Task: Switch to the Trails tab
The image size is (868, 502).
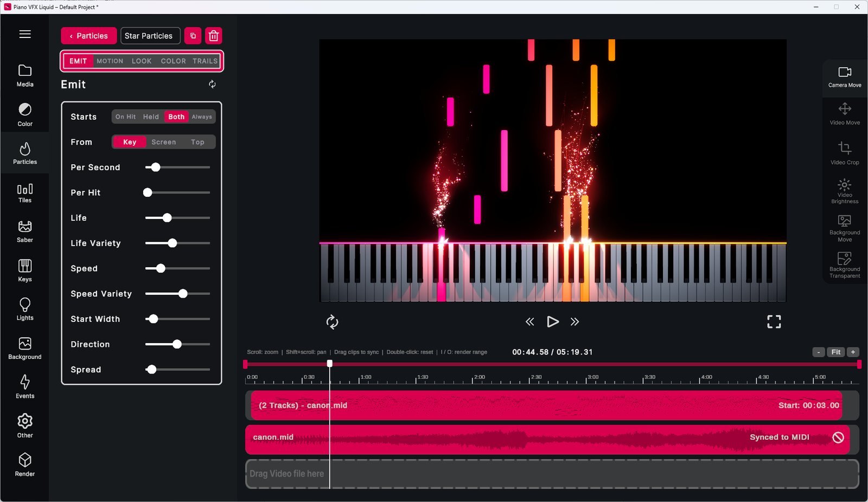Action: click(x=205, y=61)
